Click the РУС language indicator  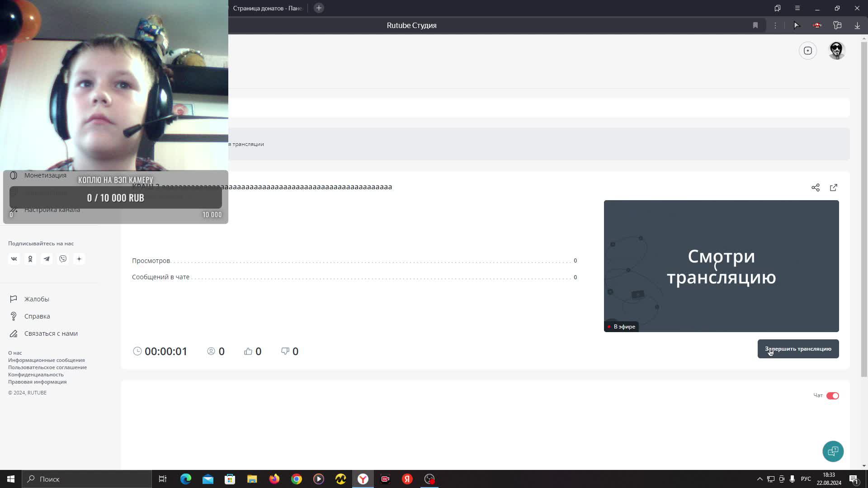[806, 479]
